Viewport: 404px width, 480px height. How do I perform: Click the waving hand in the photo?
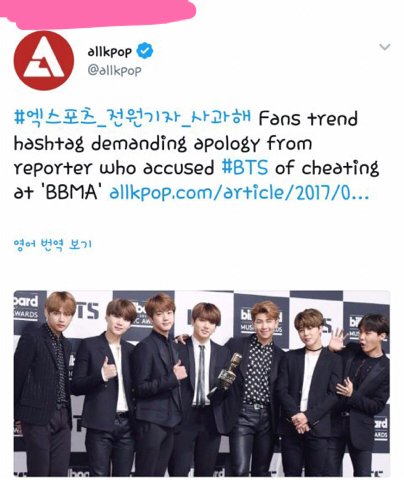coord(339,339)
